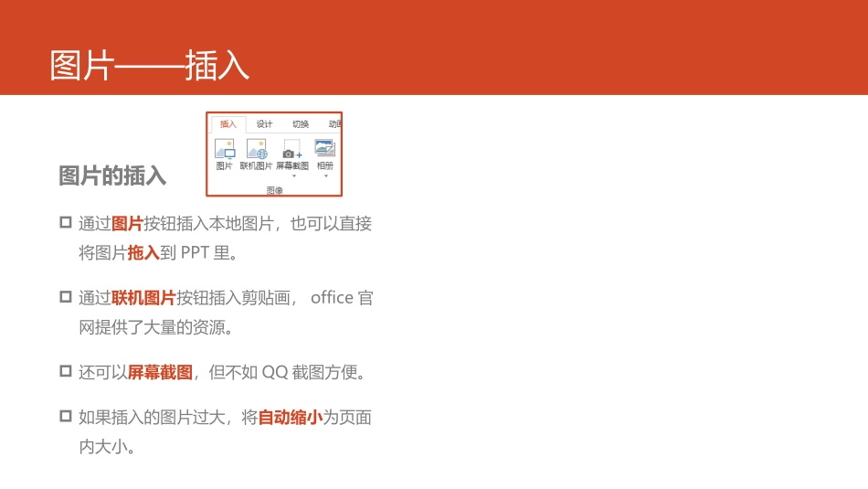Click the text 但不如 QQ 截图方便
This screenshot has height=489, width=868.
(x=283, y=372)
